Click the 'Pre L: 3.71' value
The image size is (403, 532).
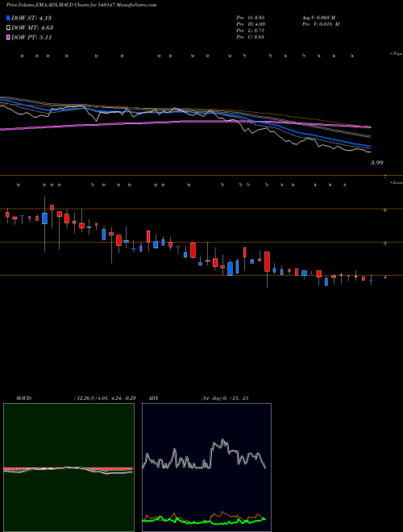point(251,31)
